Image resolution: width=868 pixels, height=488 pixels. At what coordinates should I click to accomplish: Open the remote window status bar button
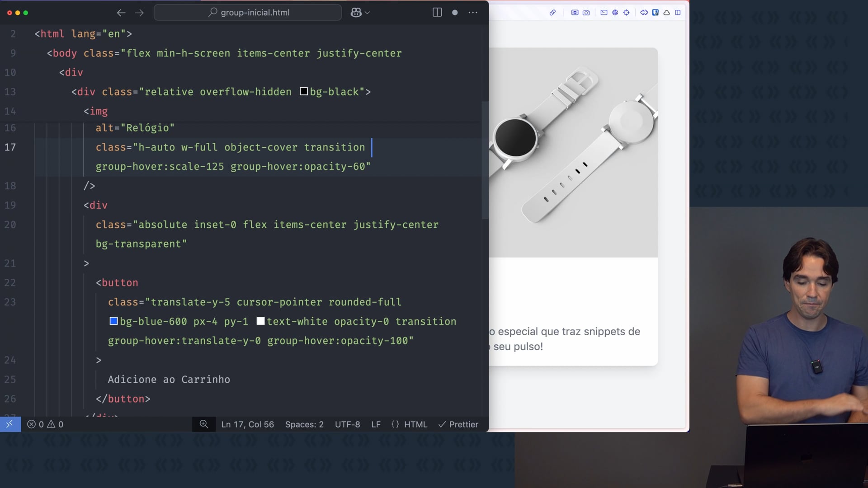(x=10, y=424)
